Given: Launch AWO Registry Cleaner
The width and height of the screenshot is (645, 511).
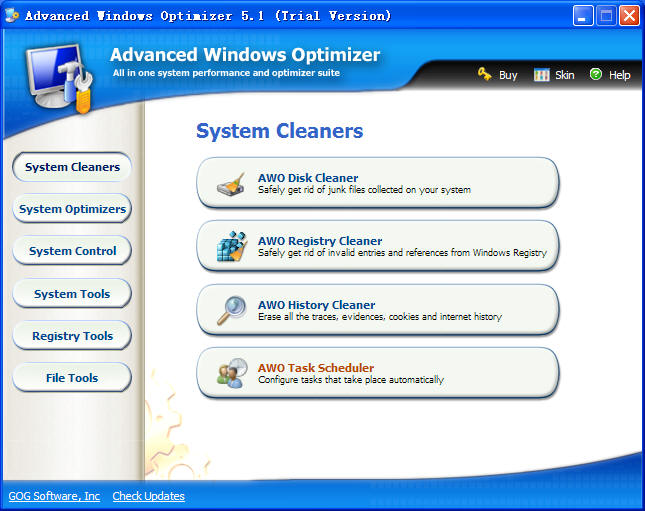Looking at the screenshot, I should 378,246.
